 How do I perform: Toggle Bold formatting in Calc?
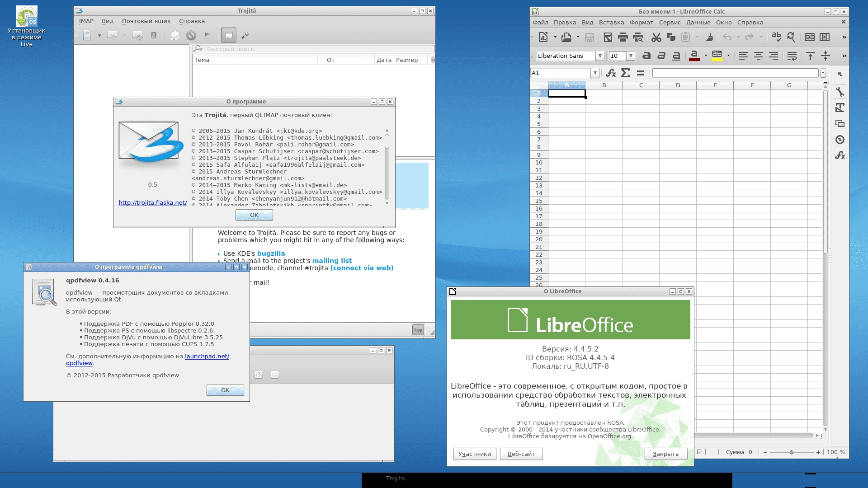point(646,56)
